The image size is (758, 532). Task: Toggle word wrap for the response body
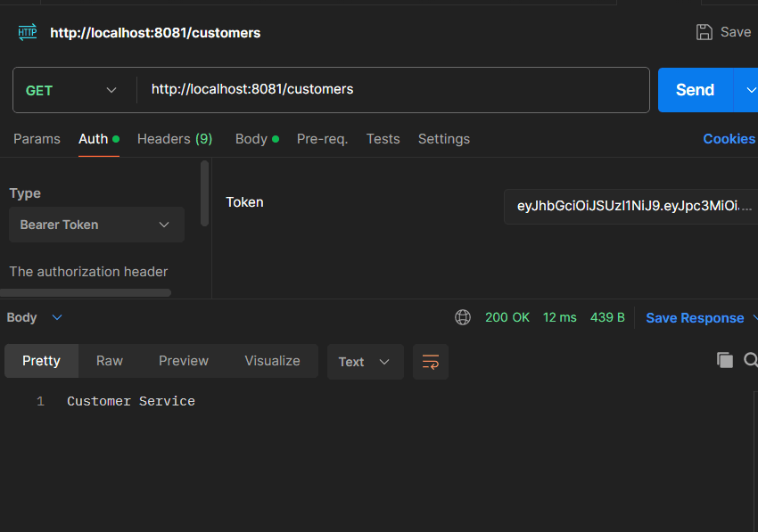pos(431,362)
